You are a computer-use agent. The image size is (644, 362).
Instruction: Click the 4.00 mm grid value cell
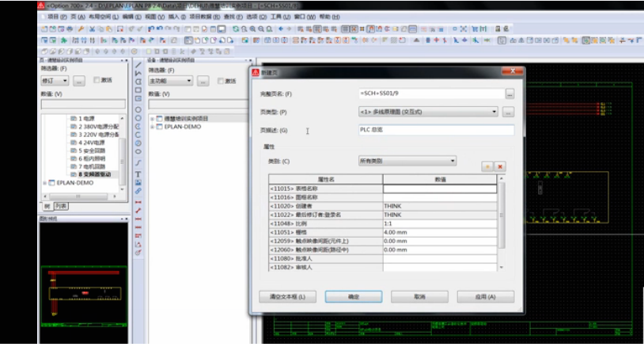coord(440,232)
